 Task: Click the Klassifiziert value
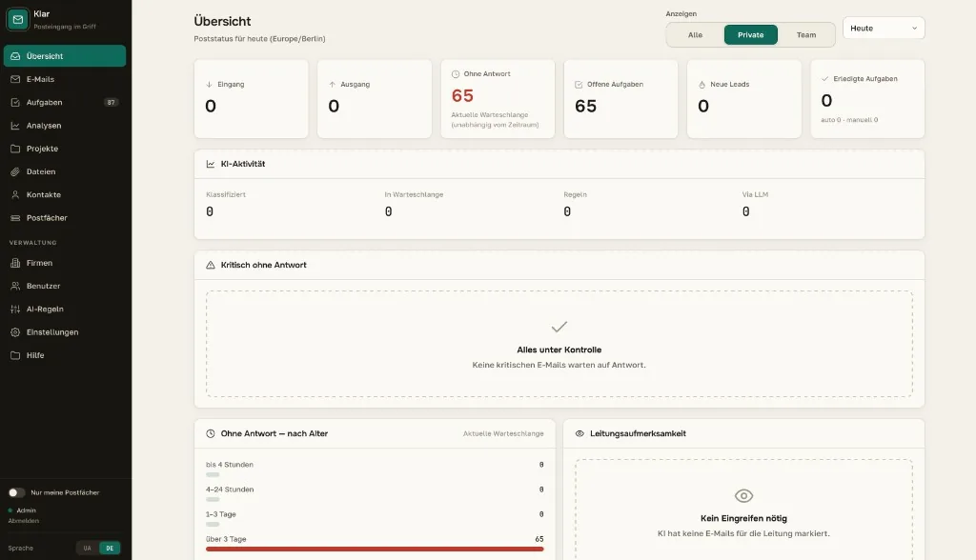210,211
